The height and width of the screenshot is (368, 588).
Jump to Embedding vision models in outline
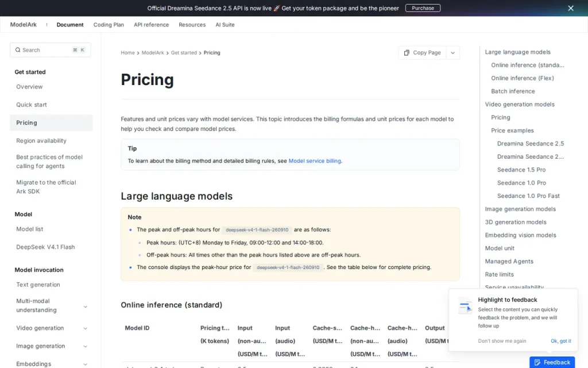(520, 235)
